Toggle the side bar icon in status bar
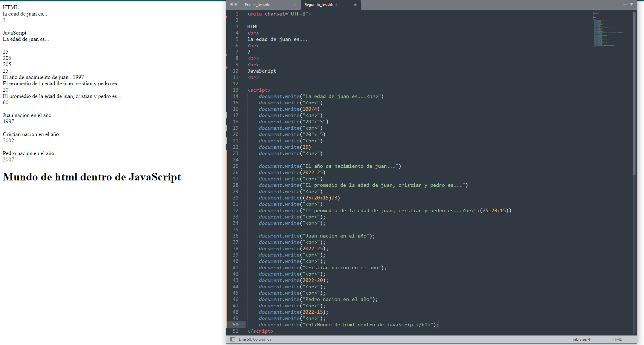Screen dimensions: 644x345 [x=233, y=339]
